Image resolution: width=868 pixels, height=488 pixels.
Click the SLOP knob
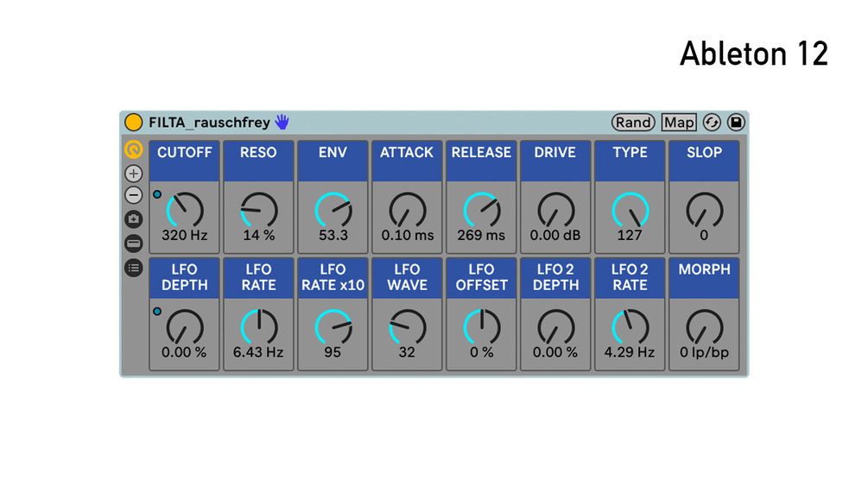point(704,210)
